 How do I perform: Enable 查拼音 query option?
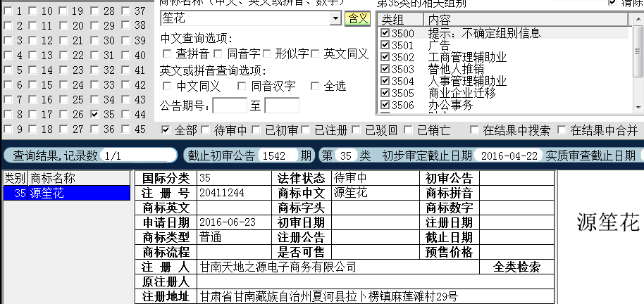point(167,53)
